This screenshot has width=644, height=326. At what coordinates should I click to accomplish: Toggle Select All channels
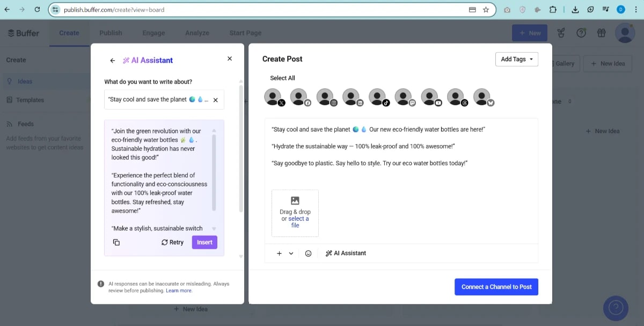(282, 78)
